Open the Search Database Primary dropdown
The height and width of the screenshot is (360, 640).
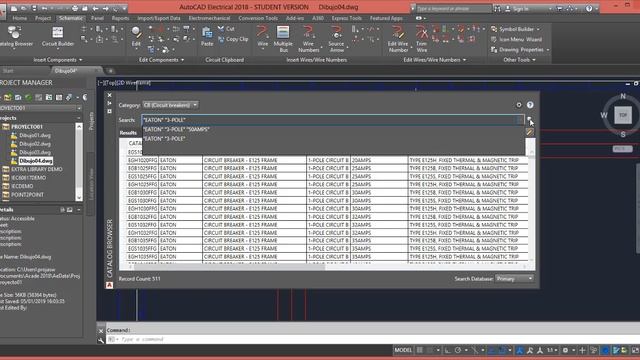tap(514, 279)
